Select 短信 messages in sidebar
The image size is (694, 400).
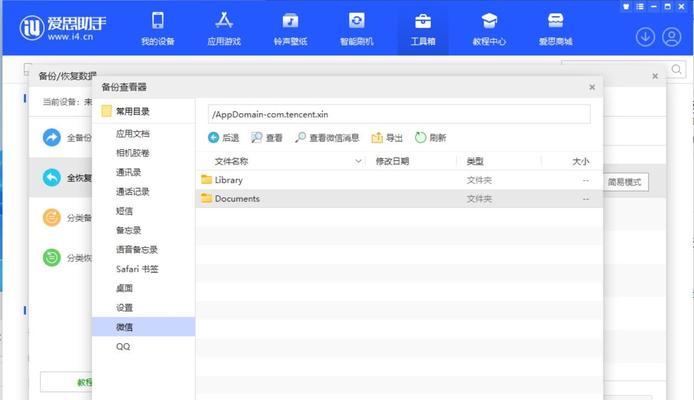124,211
